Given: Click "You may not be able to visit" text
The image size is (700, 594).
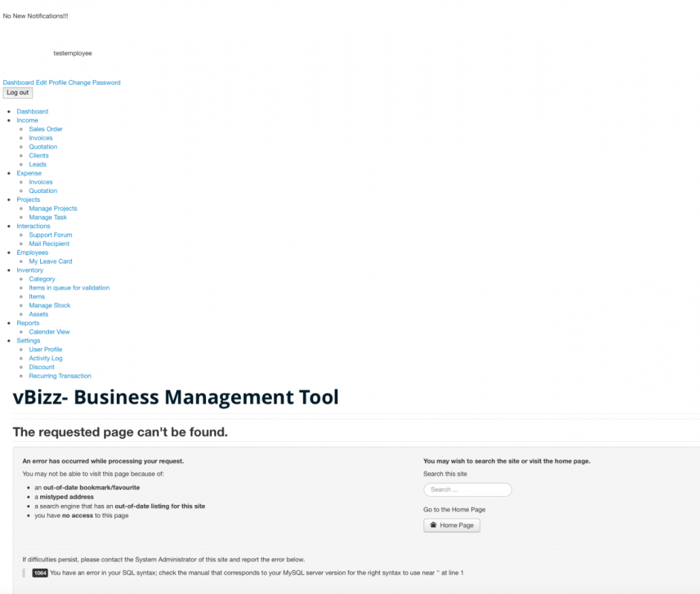Looking at the screenshot, I should click(94, 474).
